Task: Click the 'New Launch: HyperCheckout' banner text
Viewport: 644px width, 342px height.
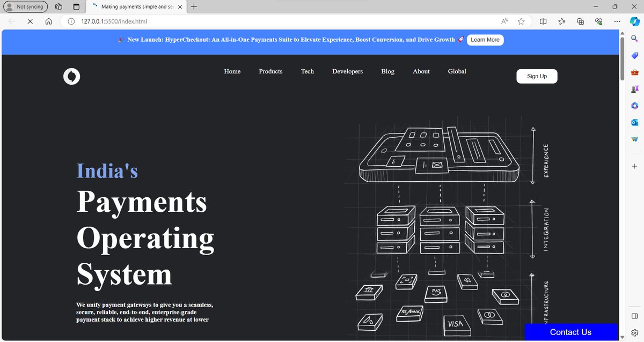Action: pyautogui.click(x=291, y=40)
